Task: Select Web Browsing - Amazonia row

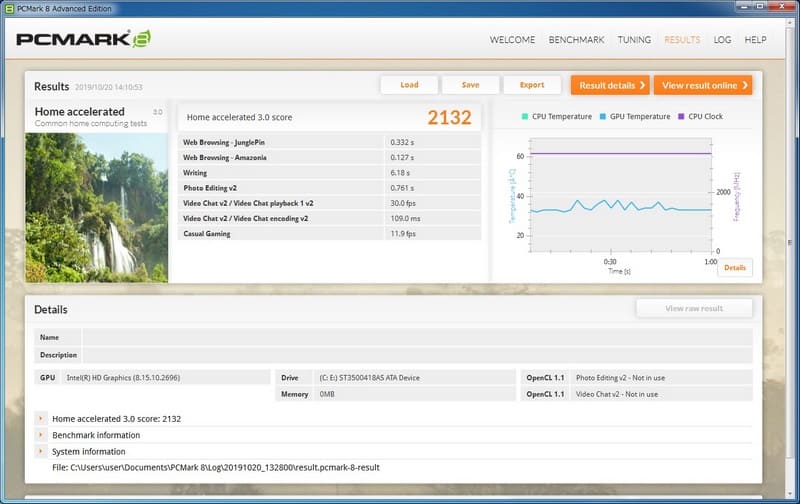Action: point(330,157)
